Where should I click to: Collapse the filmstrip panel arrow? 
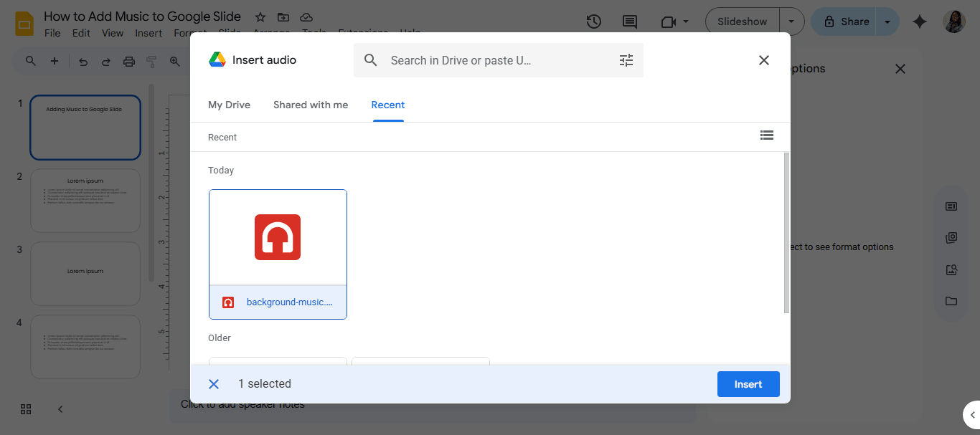[x=60, y=409]
